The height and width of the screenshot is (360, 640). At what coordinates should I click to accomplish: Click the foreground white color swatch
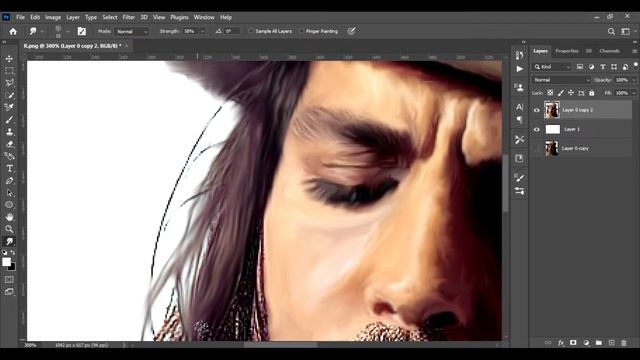6,262
